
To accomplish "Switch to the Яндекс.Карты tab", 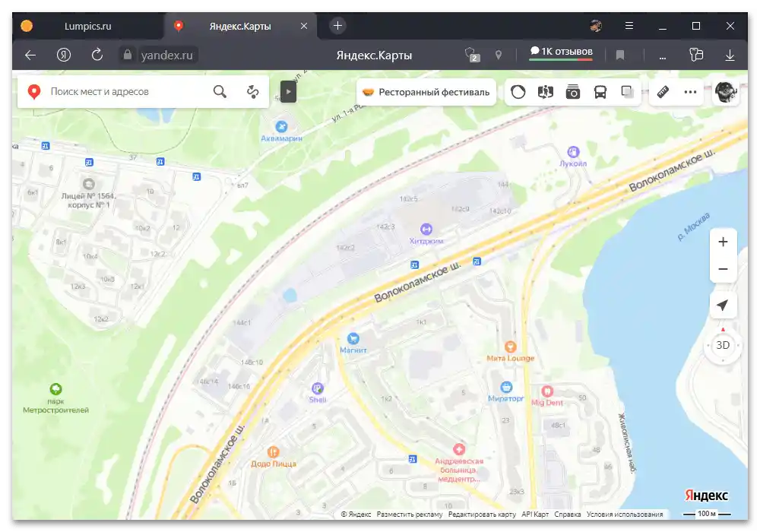I will coord(240,26).
